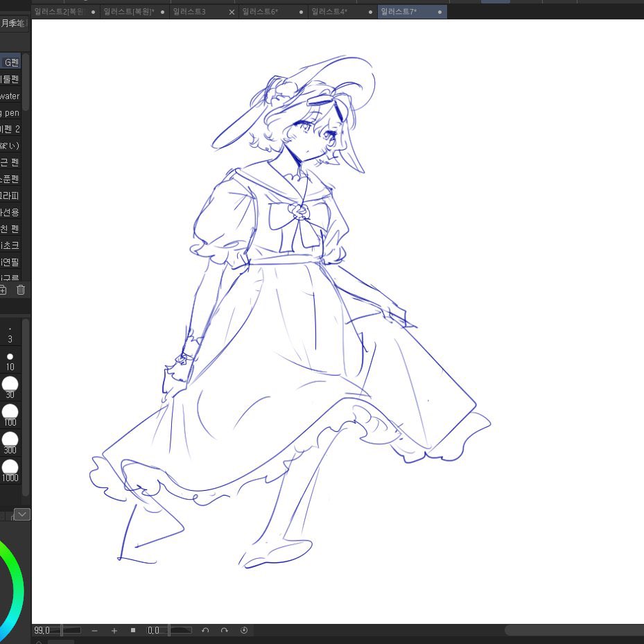
Task: Delete sub tool with the trash icon
Action: [21, 290]
